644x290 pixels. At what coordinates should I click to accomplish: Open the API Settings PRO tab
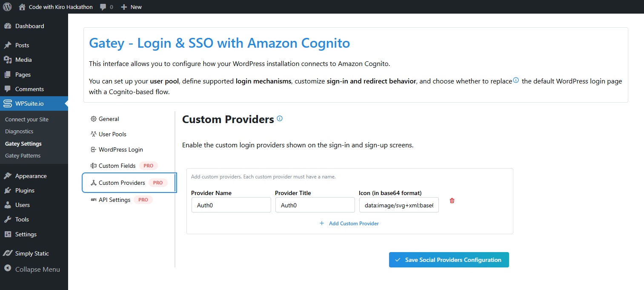pyautogui.click(x=114, y=199)
